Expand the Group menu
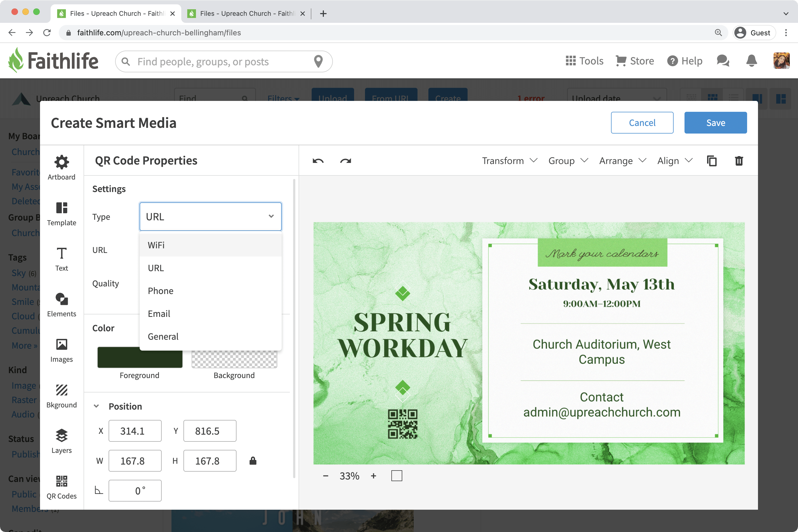Image resolution: width=798 pixels, height=532 pixels. click(568, 161)
